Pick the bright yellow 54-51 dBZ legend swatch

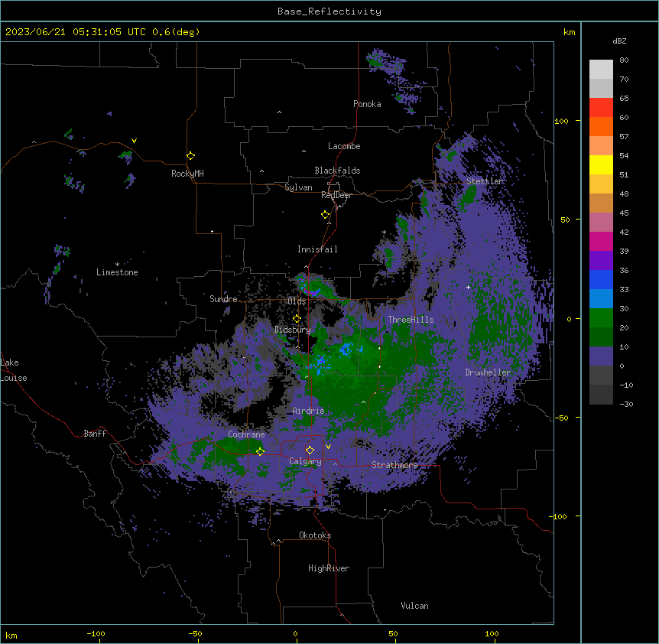click(601, 164)
